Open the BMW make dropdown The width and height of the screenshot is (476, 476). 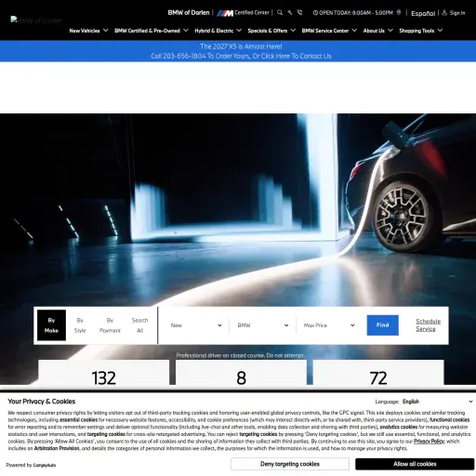[263, 325]
